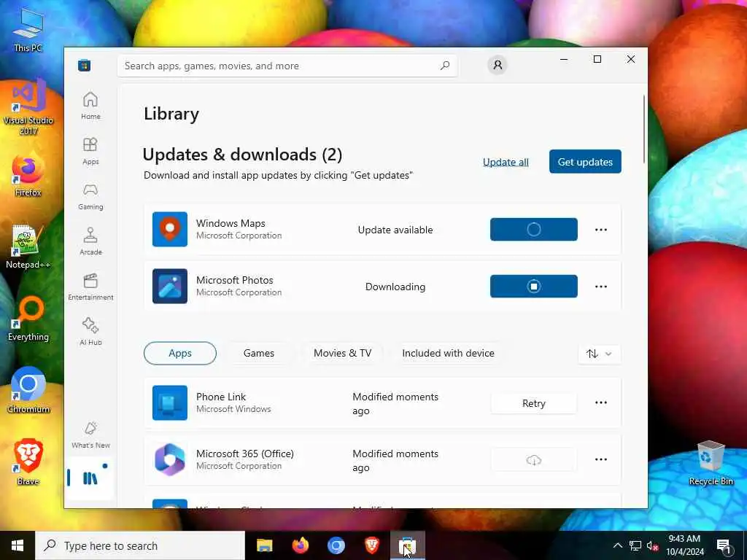This screenshot has height=560, width=747.
Task: Open What's New in the sidebar
Action: 90,435
